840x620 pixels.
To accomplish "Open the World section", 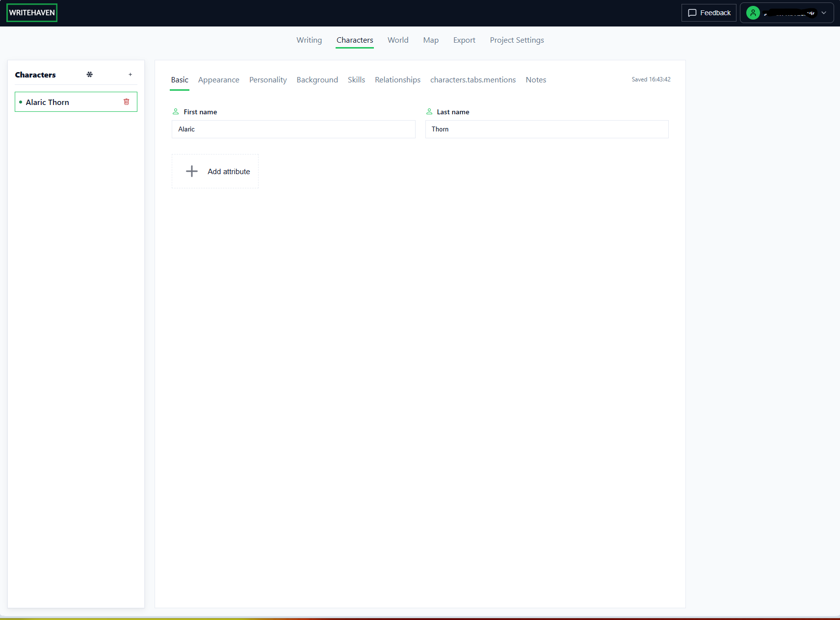I will tap(398, 40).
